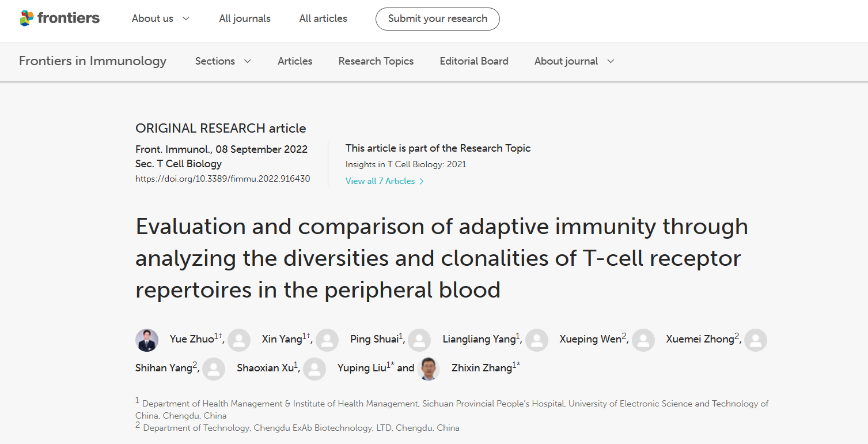Open Insights in T Cell Biology: 2021 topic

pos(406,164)
